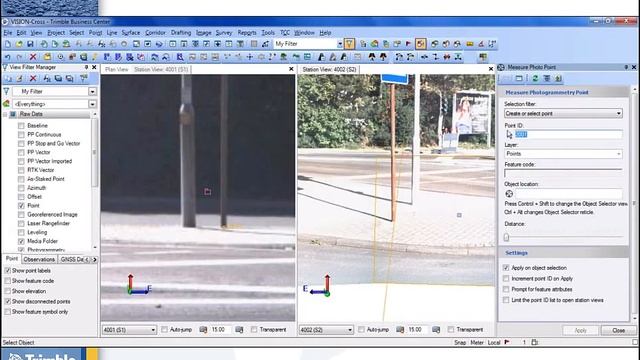Click the Save floppy disk icon
640x360 pixels.
30,44
